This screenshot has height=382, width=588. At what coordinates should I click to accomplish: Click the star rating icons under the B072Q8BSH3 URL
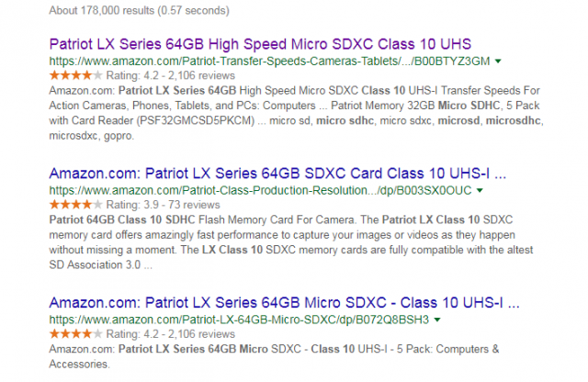[70, 333]
